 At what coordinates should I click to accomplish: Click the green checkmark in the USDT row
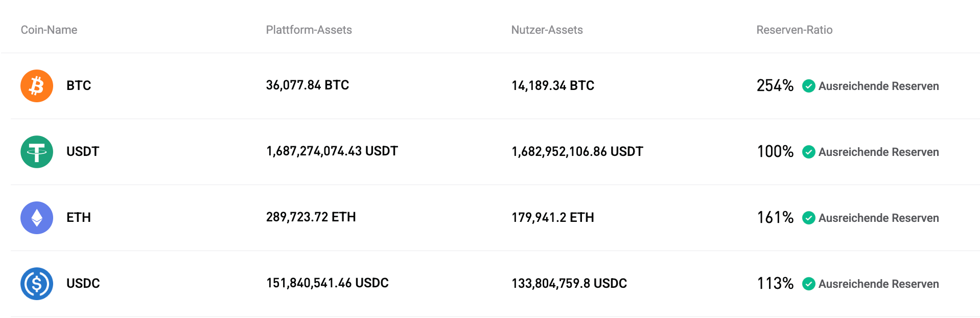pyautogui.click(x=809, y=152)
